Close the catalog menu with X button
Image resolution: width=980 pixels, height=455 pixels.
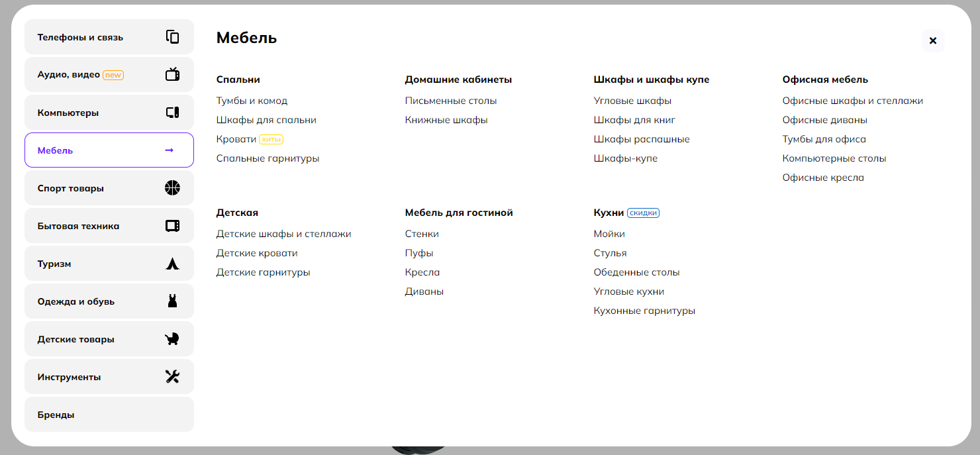coord(933,40)
